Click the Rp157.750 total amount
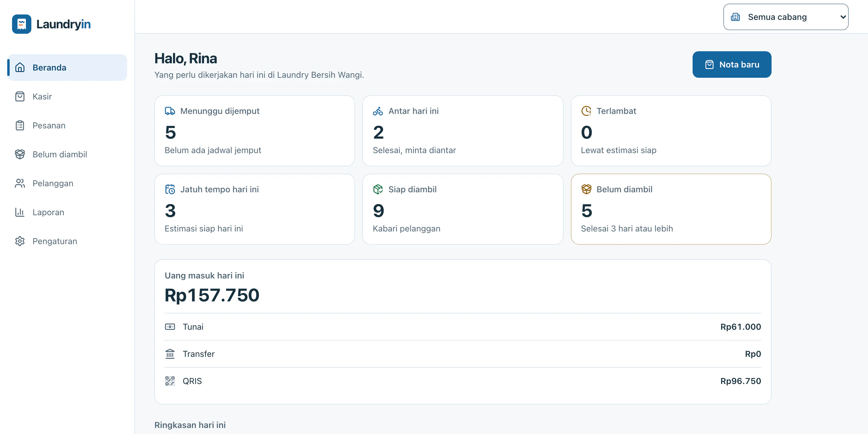This screenshot has width=868, height=434. tap(212, 295)
